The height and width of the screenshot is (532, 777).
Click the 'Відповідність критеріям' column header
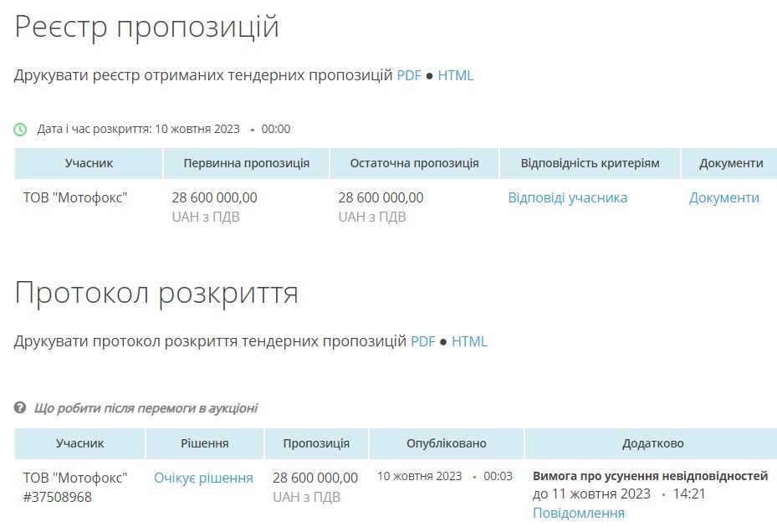pos(590,163)
